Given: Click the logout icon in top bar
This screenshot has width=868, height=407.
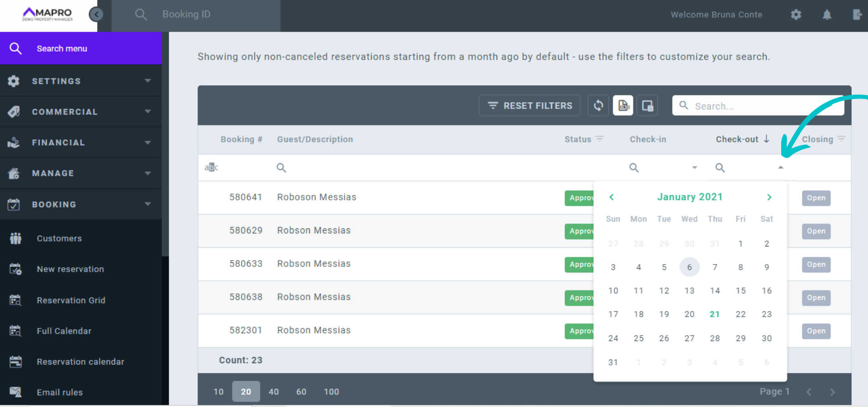Looking at the screenshot, I should pos(857,14).
